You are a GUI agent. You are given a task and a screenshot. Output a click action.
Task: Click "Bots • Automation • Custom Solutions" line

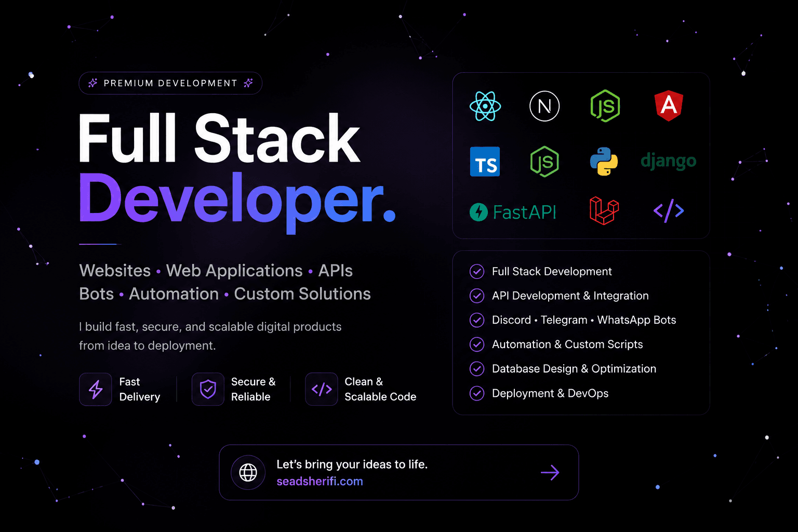click(x=225, y=294)
